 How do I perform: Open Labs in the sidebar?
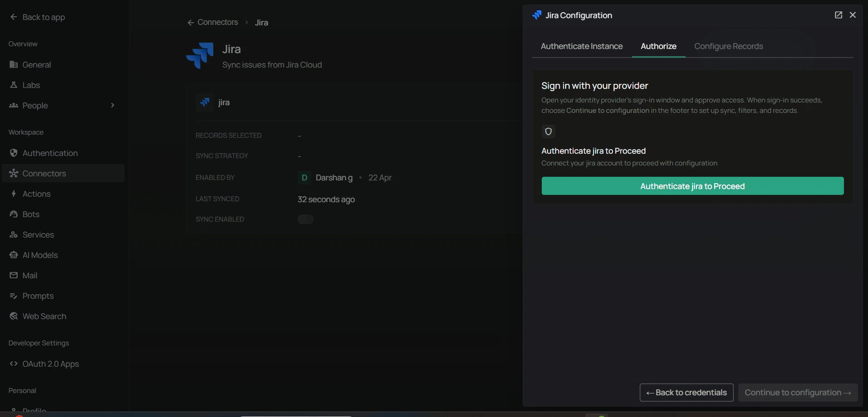click(x=63, y=85)
